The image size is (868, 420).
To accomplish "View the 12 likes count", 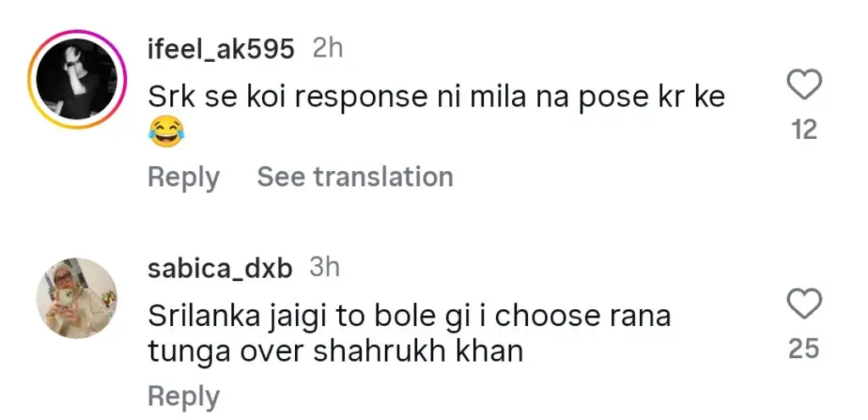I will tap(804, 130).
